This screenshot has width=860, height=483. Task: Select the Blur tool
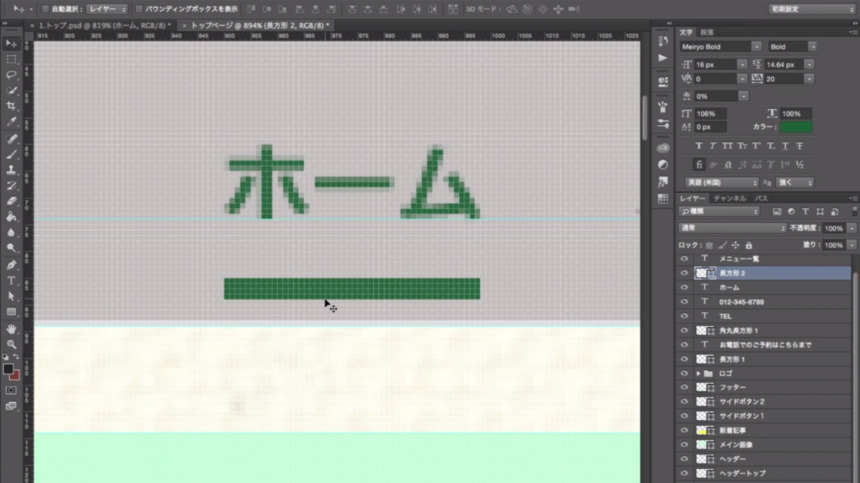coord(11,232)
